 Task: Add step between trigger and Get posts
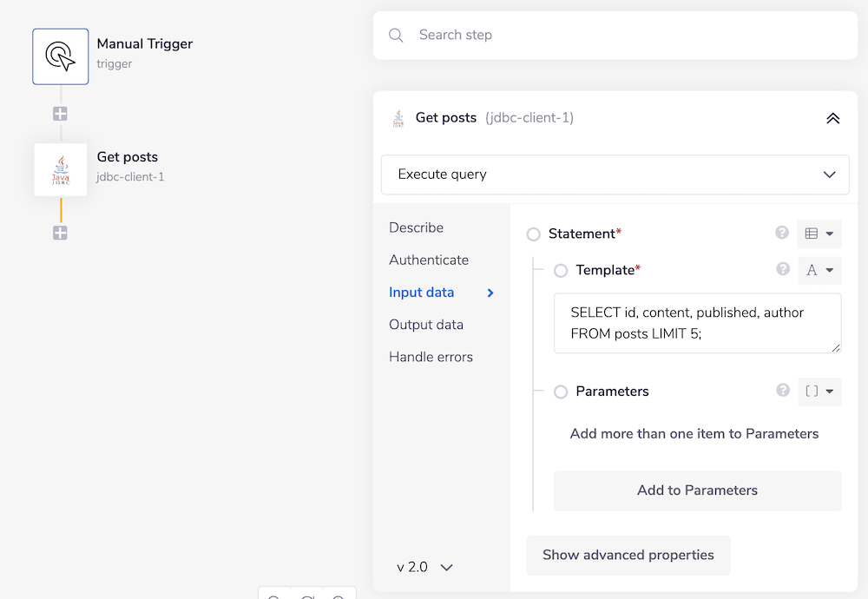click(60, 114)
